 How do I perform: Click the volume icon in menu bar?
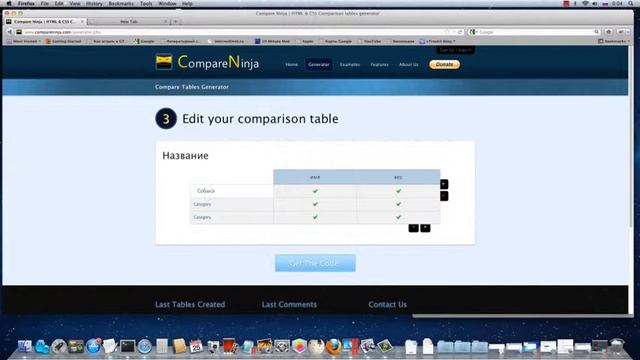pos(595,3)
